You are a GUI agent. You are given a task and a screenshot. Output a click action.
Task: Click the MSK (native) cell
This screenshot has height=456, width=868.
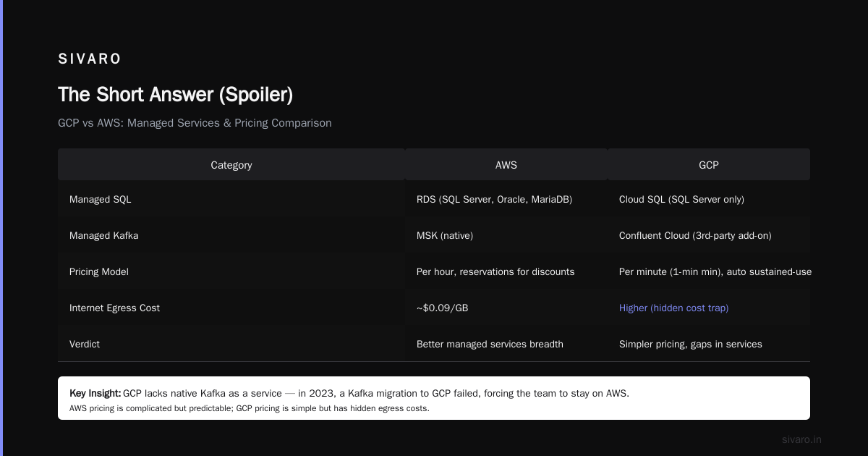(x=445, y=235)
